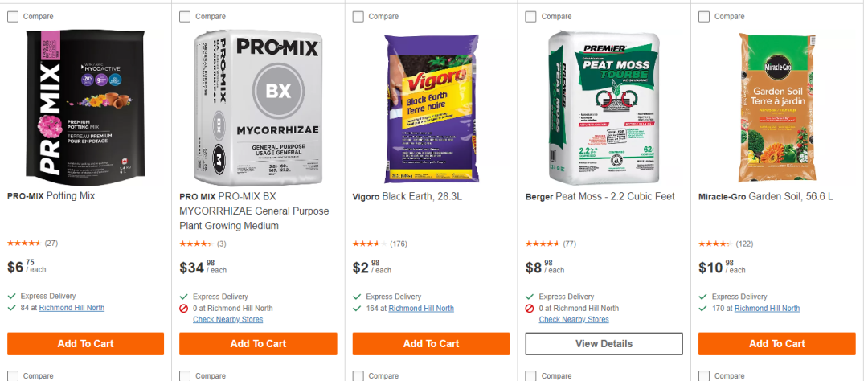Open Premier Peat Moss product image
This screenshot has width=868, height=381.
[604, 107]
